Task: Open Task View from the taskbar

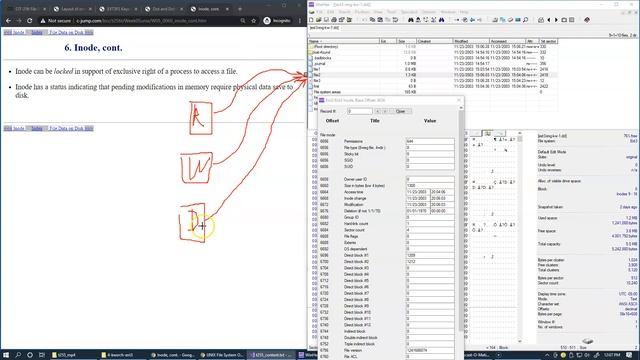Action: [x=42, y=355]
